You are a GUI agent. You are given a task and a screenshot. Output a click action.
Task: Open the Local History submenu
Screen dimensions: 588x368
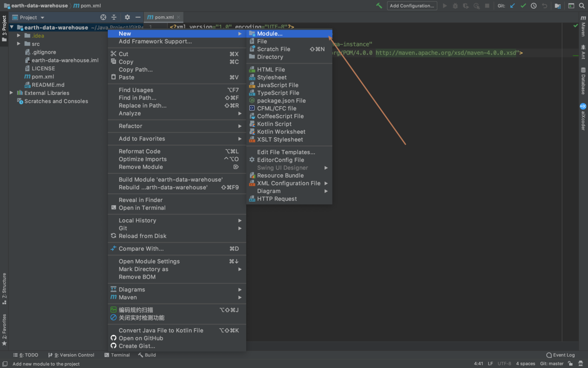click(x=177, y=220)
